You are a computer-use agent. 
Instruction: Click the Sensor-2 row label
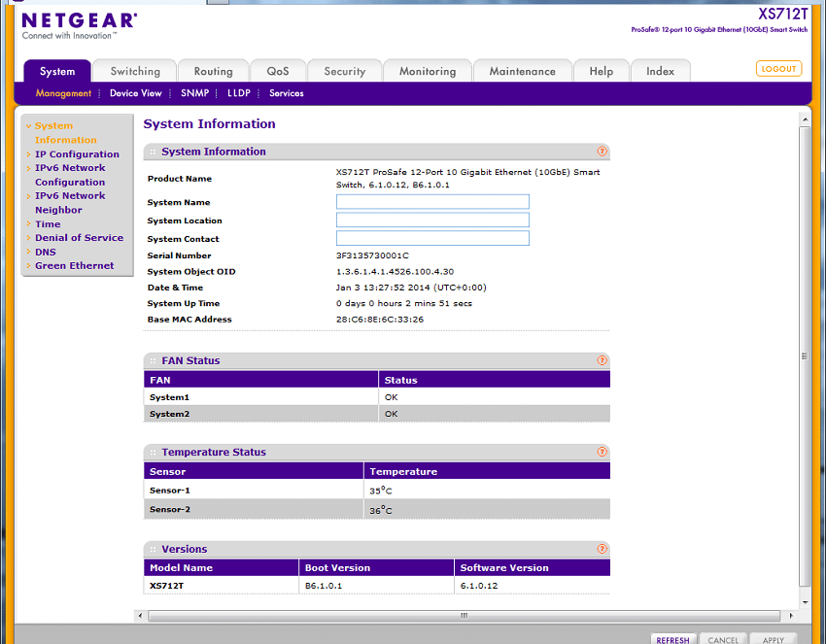click(x=170, y=509)
